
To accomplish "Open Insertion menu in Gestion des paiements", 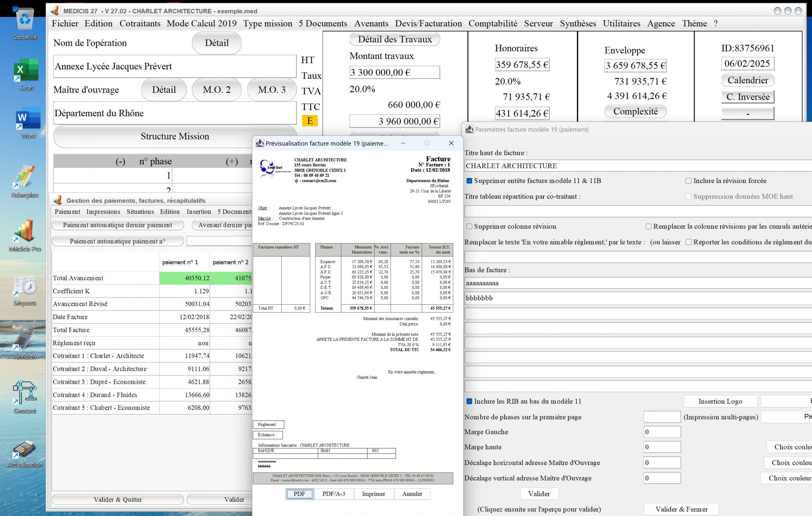I will click(x=199, y=211).
